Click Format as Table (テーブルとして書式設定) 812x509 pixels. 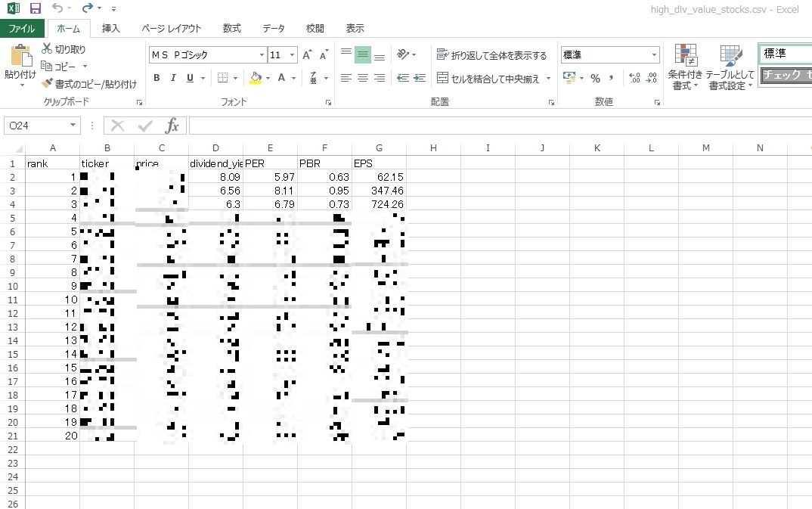tap(730, 67)
